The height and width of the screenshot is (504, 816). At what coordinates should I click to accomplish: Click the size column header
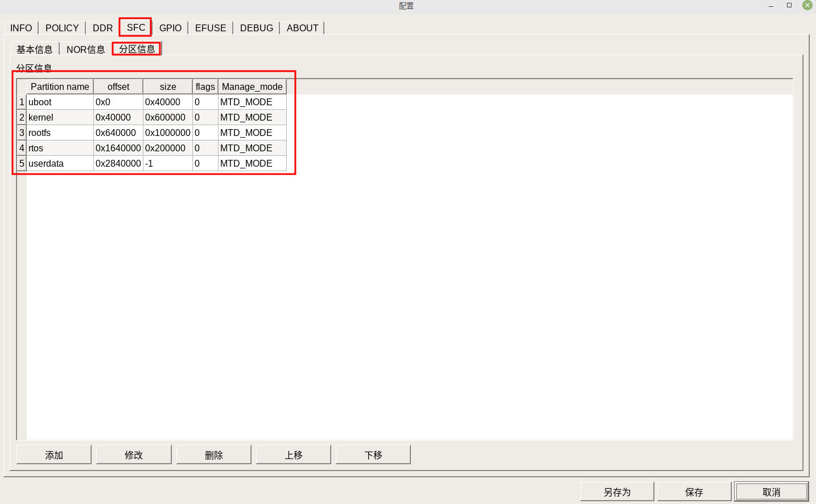(168, 86)
